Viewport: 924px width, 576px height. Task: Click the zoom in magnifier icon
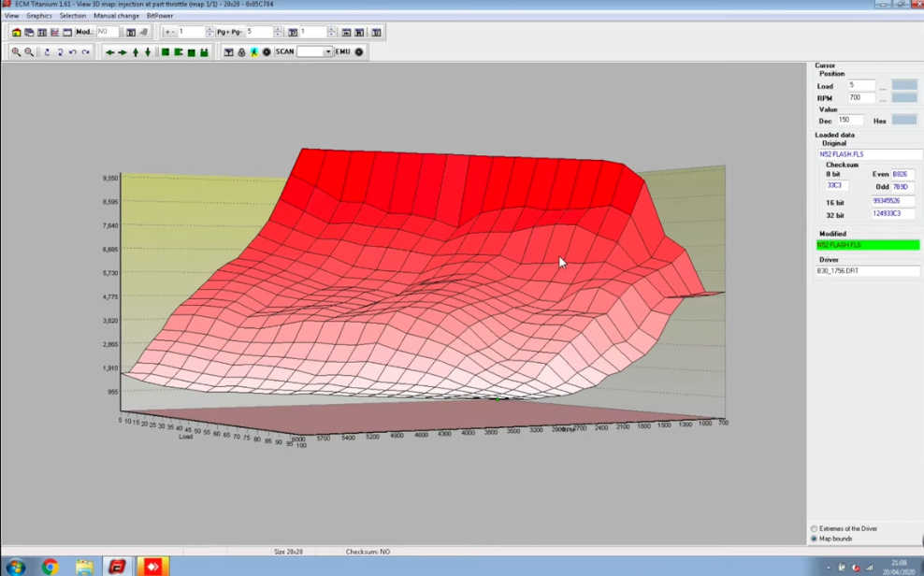[17, 51]
